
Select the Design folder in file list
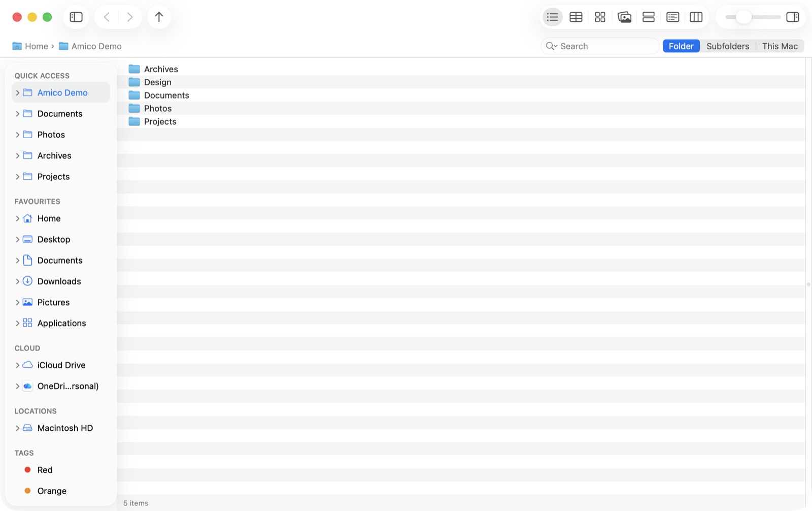[x=461, y=82]
